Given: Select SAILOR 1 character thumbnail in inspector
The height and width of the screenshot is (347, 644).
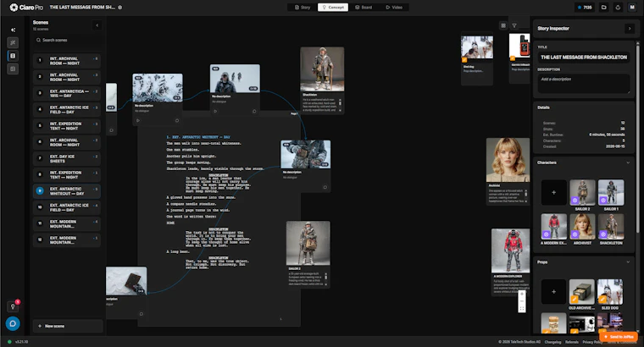Looking at the screenshot, I should pyautogui.click(x=611, y=192).
